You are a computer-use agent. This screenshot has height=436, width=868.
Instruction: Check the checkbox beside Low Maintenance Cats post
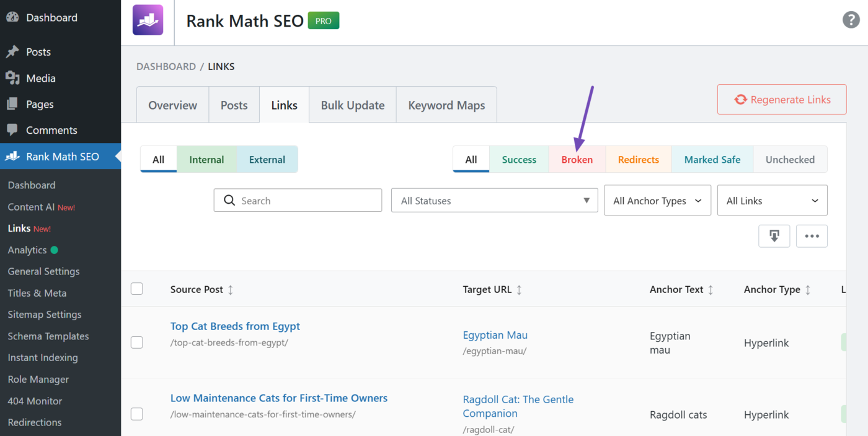(x=136, y=414)
